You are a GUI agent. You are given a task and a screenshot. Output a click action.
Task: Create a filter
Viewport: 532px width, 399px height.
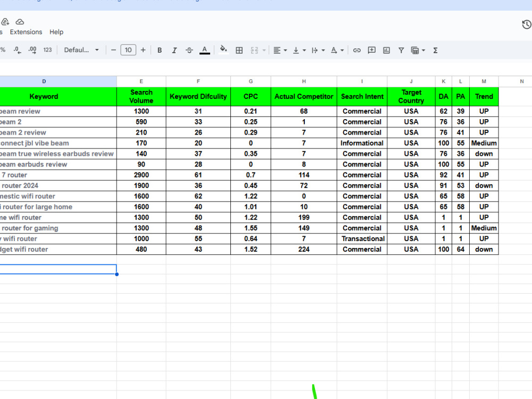(401, 50)
